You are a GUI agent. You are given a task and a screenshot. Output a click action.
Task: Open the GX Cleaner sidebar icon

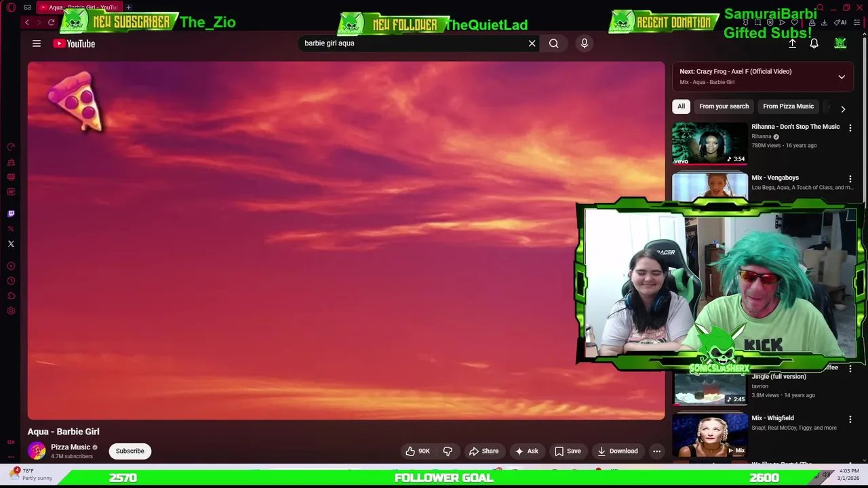(x=11, y=162)
